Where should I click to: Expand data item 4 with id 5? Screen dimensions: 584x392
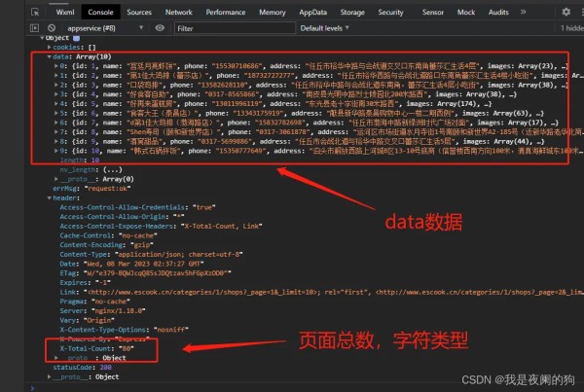tap(56, 103)
